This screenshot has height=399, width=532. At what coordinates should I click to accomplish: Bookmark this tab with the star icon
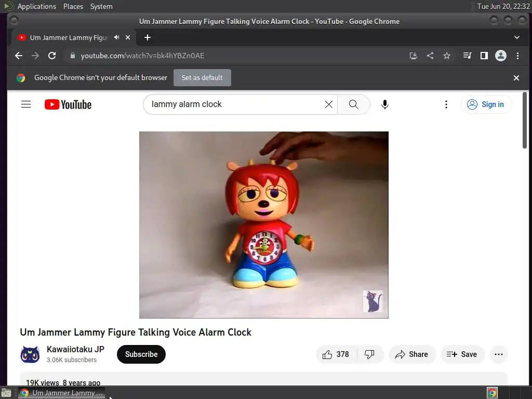[x=447, y=56]
